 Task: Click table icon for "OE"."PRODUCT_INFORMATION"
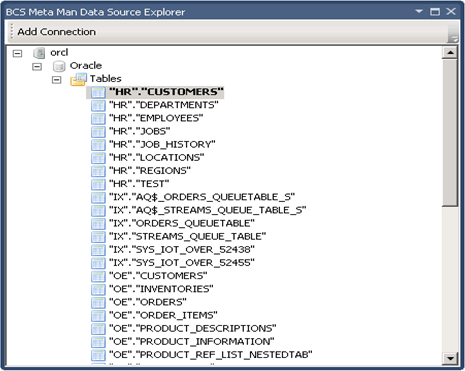coord(98,342)
